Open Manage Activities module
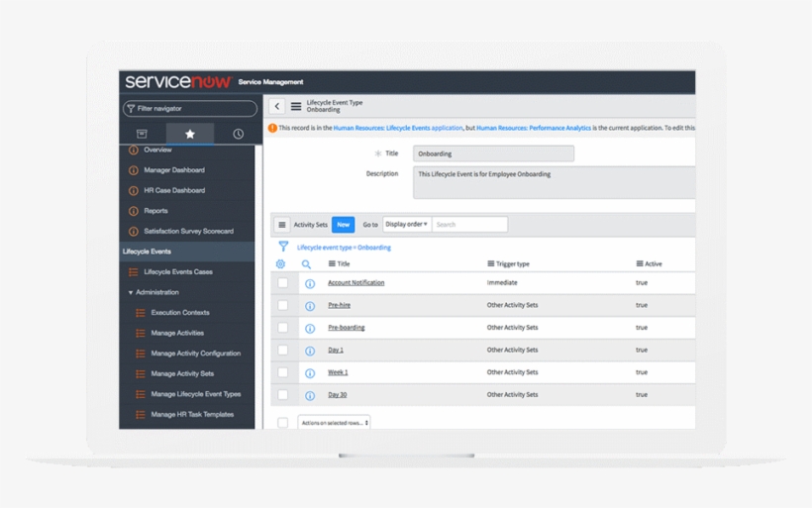Image resolution: width=812 pixels, height=508 pixels. tap(177, 333)
